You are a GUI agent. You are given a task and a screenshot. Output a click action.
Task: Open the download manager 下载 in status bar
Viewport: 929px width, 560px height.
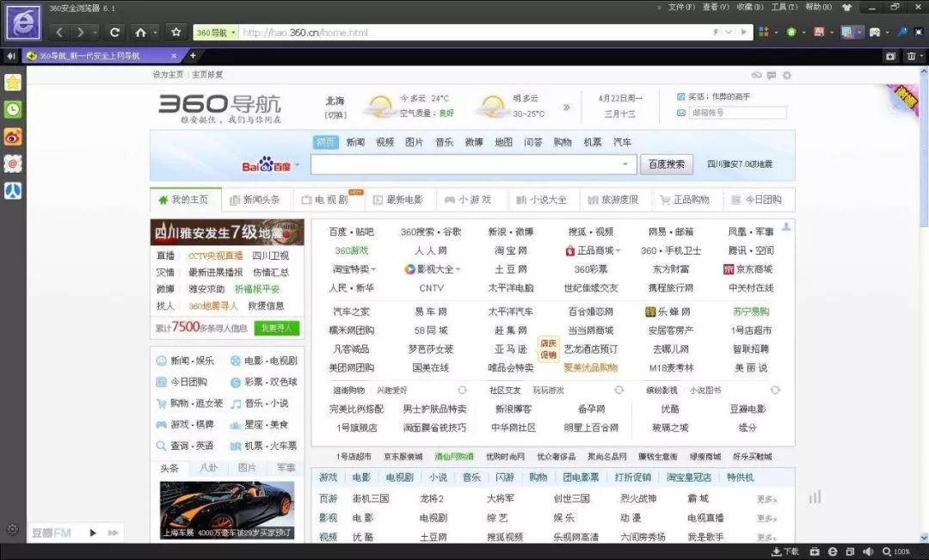pos(785,551)
